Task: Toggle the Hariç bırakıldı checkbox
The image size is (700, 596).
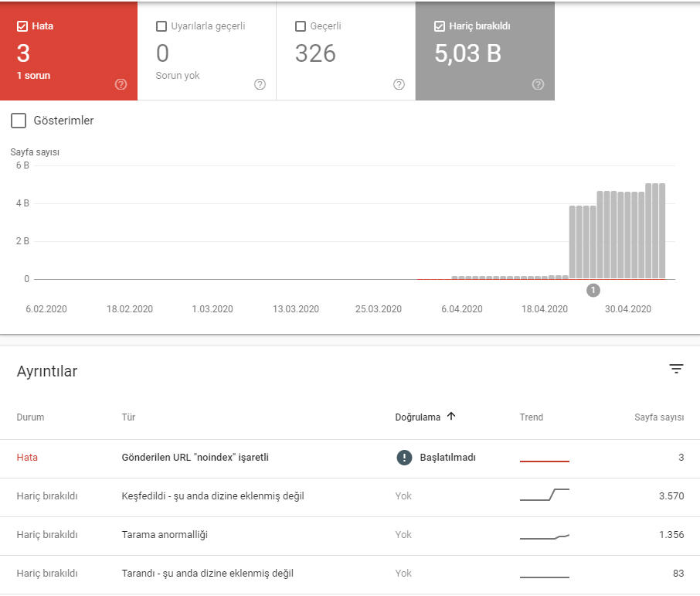Action: [440, 26]
